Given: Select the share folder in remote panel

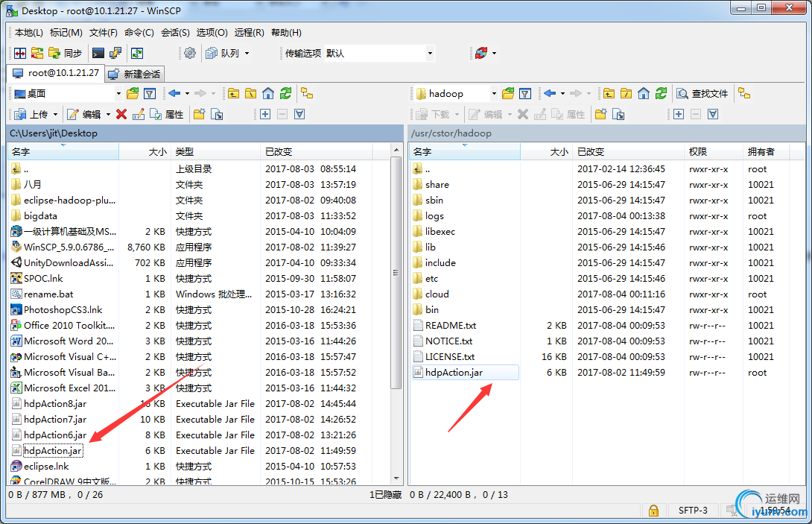Looking at the screenshot, I should [x=437, y=185].
